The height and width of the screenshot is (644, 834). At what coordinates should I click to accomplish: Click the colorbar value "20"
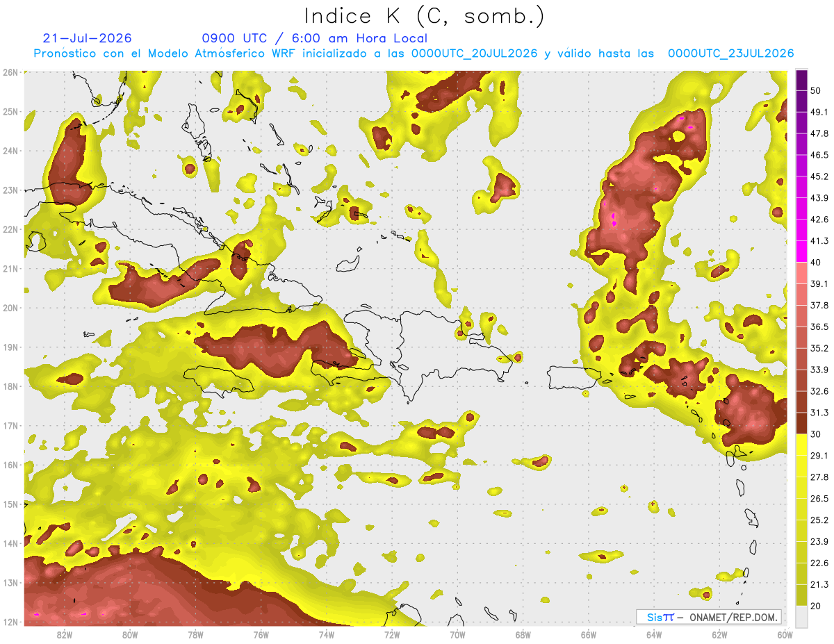click(816, 606)
